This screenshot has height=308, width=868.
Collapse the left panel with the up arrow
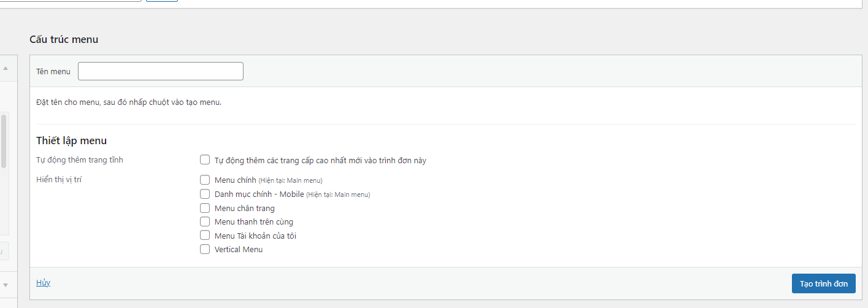click(6, 68)
